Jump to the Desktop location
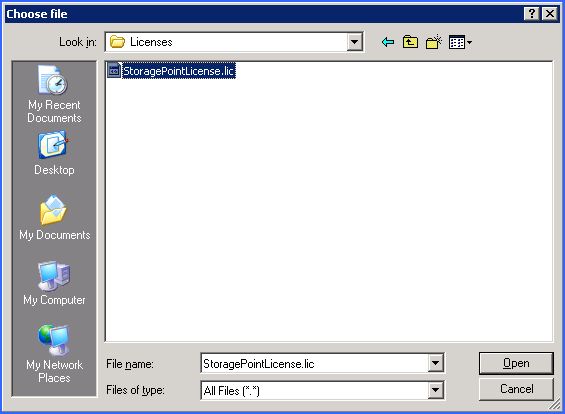This screenshot has width=565, height=414. click(54, 153)
